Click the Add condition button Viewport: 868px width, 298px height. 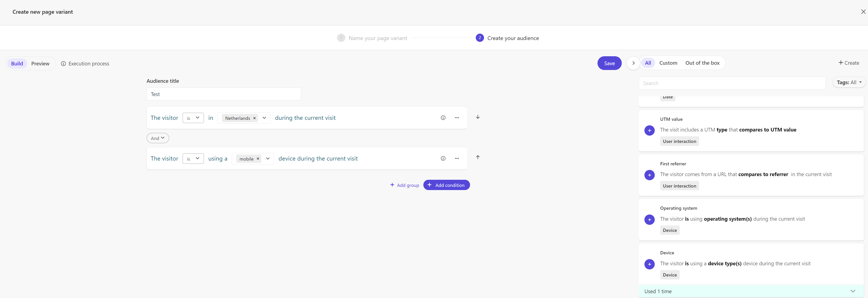[x=446, y=185]
